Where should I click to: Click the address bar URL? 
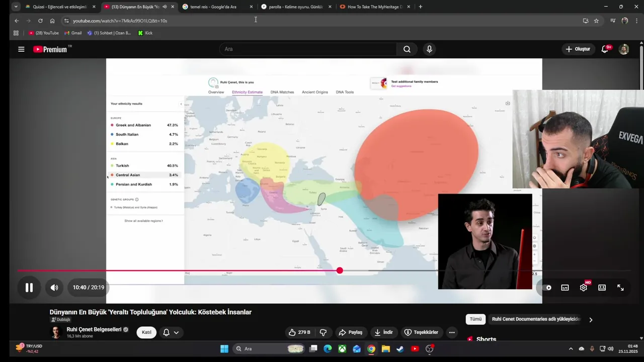coord(120,21)
